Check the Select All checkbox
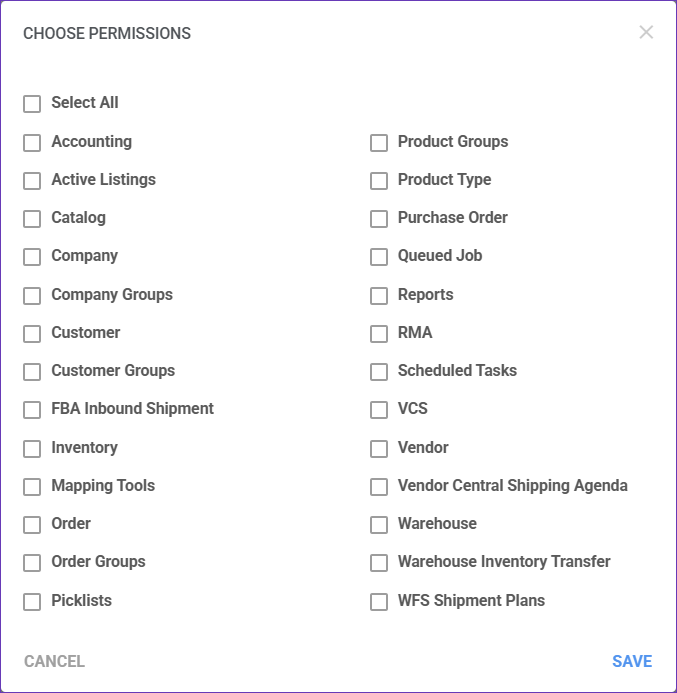The width and height of the screenshot is (677, 693). (x=32, y=104)
